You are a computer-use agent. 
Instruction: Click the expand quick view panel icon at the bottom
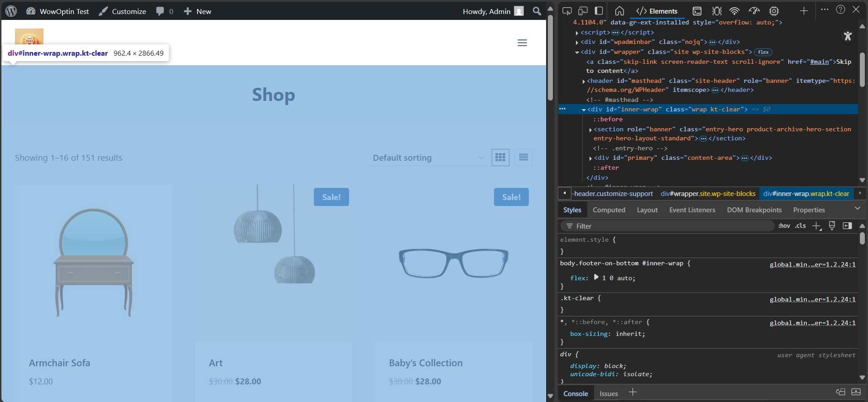[x=856, y=392]
